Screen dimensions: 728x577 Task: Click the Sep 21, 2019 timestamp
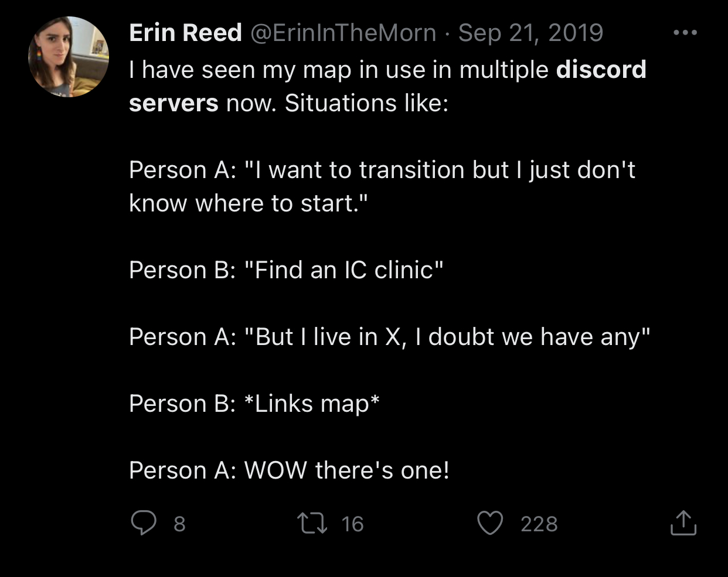pos(530,33)
